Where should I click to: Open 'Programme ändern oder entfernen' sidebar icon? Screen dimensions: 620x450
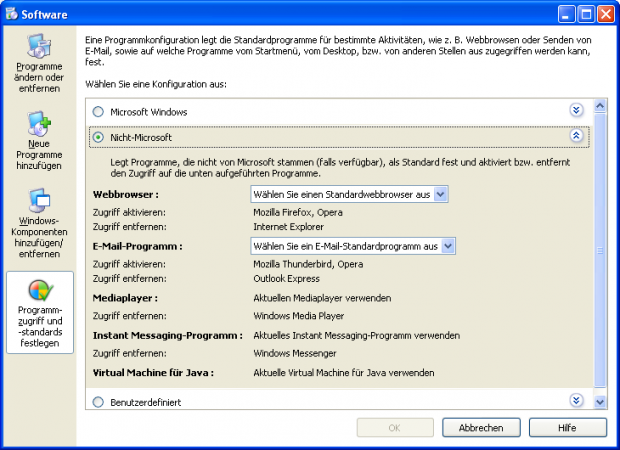[39, 60]
